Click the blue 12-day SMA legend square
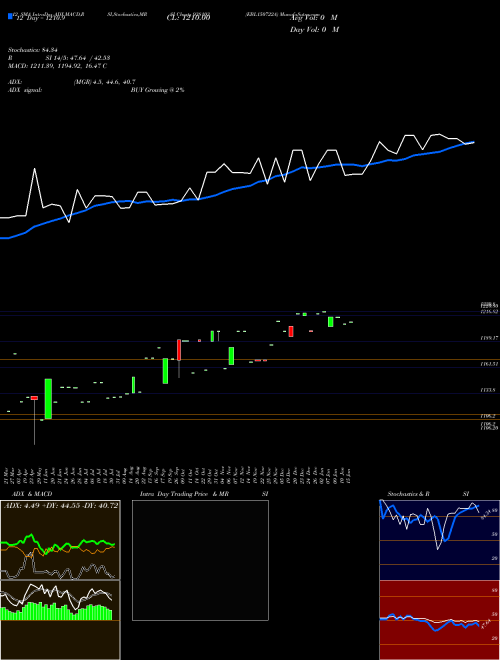 coord(10,17)
